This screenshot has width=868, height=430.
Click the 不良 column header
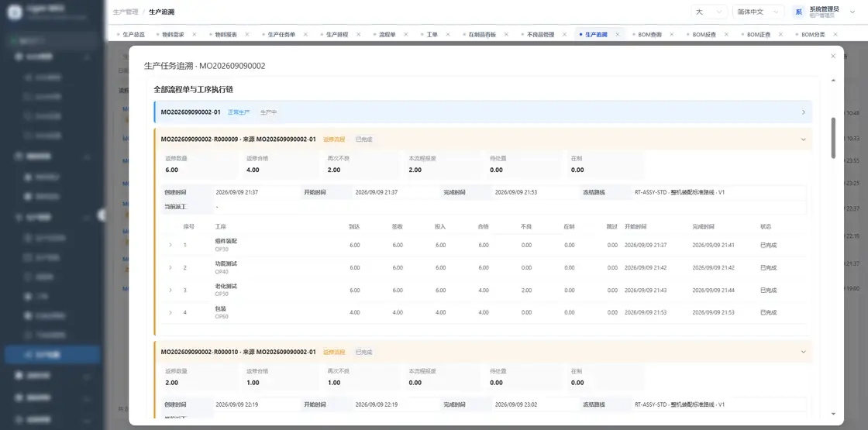526,227
